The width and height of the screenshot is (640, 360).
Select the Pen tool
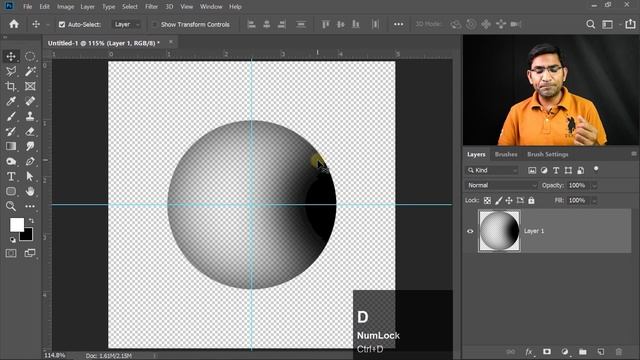[x=30, y=161]
